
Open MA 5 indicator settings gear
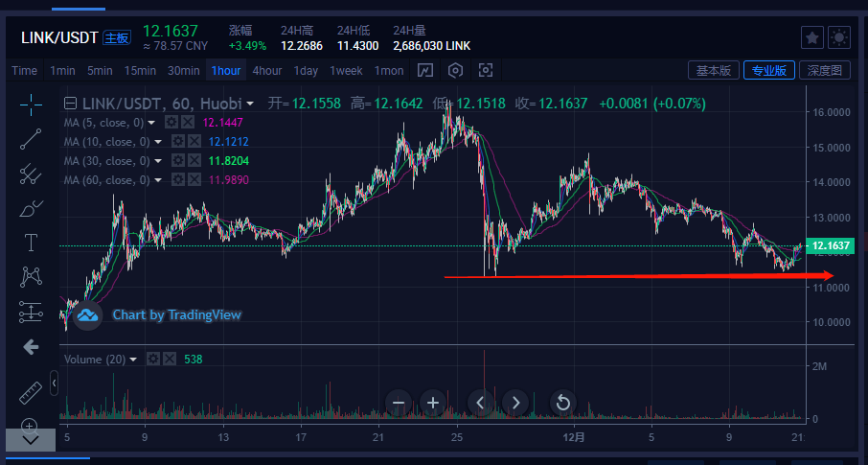[x=171, y=123]
